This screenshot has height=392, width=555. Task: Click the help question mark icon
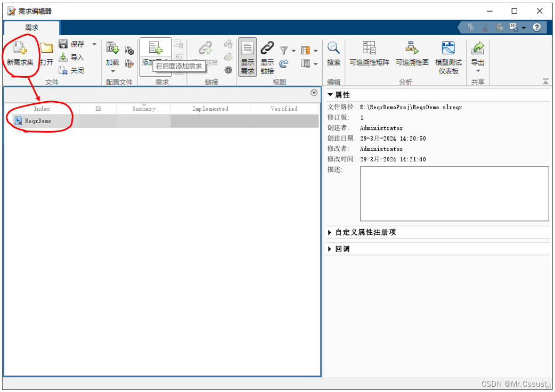(536, 28)
